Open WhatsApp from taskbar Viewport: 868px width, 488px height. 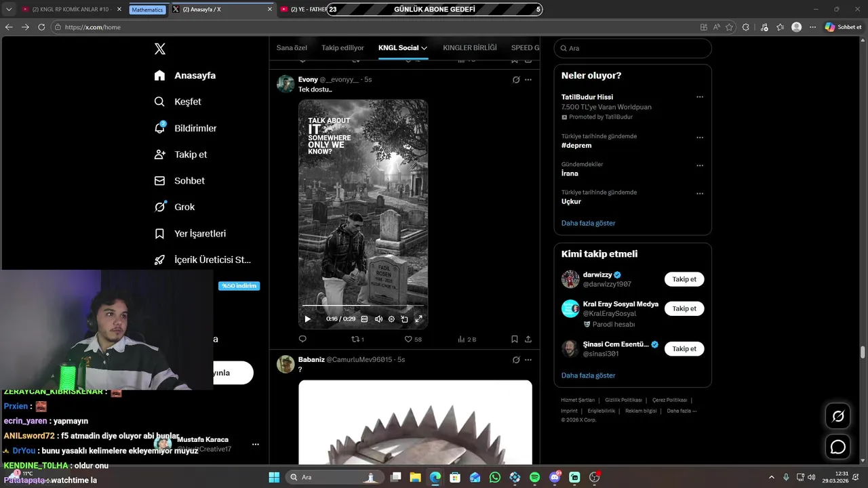495,477
